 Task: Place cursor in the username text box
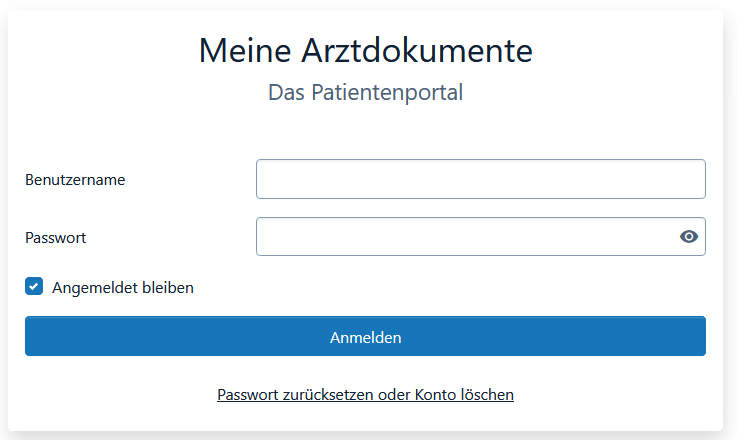pos(480,179)
